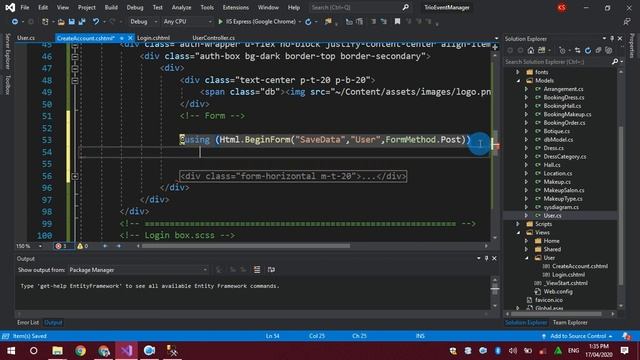Click the editor horizontal scrollbar
The width and height of the screenshot is (640, 360).
click(x=246, y=246)
